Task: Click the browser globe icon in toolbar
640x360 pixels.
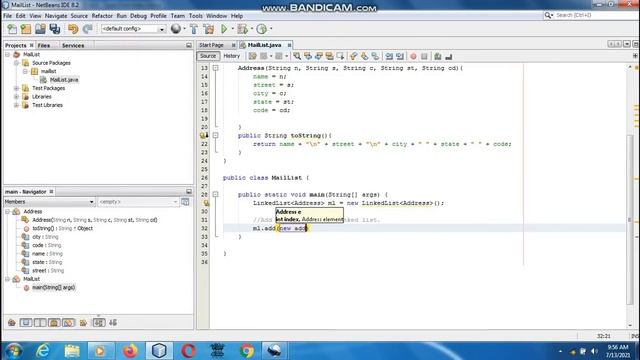Action: [176, 29]
